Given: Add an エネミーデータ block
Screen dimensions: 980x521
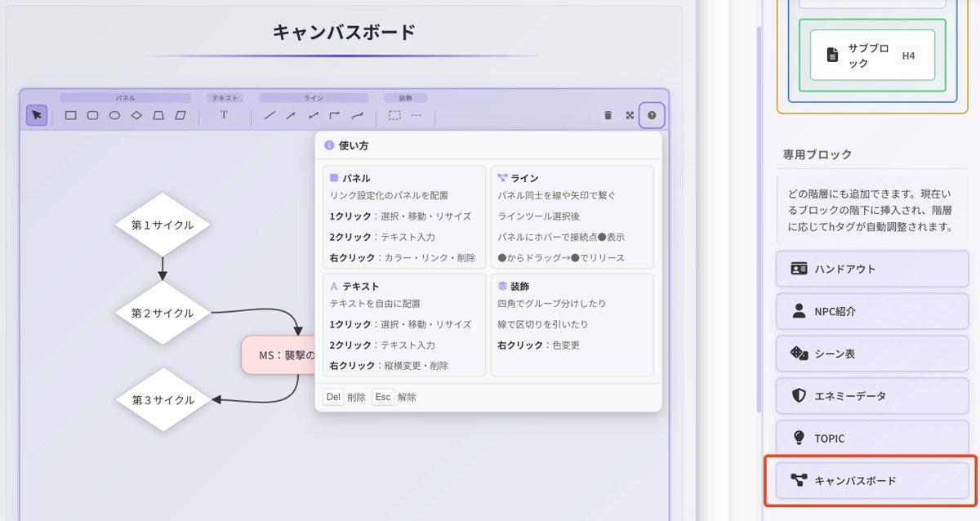Looking at the screenshot, I should pyautogui.click(x=872, y=396).
